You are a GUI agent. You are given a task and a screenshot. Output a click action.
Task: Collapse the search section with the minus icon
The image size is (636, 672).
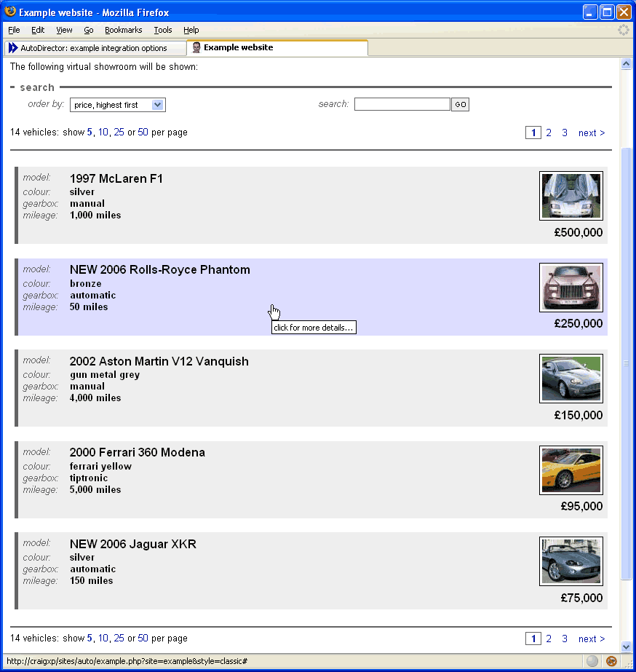point(12,87)
